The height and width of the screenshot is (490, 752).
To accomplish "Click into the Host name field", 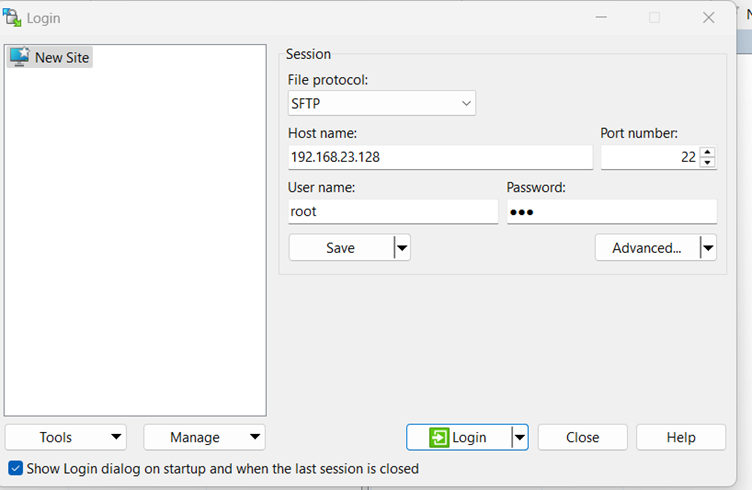I will click(439, 157).
